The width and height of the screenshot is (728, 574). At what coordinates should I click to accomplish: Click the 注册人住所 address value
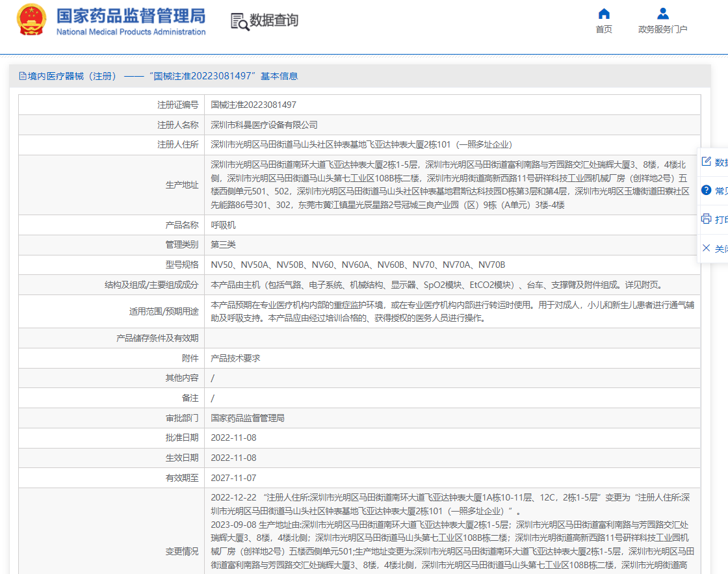pyautogui.click(x=361, y=145)
